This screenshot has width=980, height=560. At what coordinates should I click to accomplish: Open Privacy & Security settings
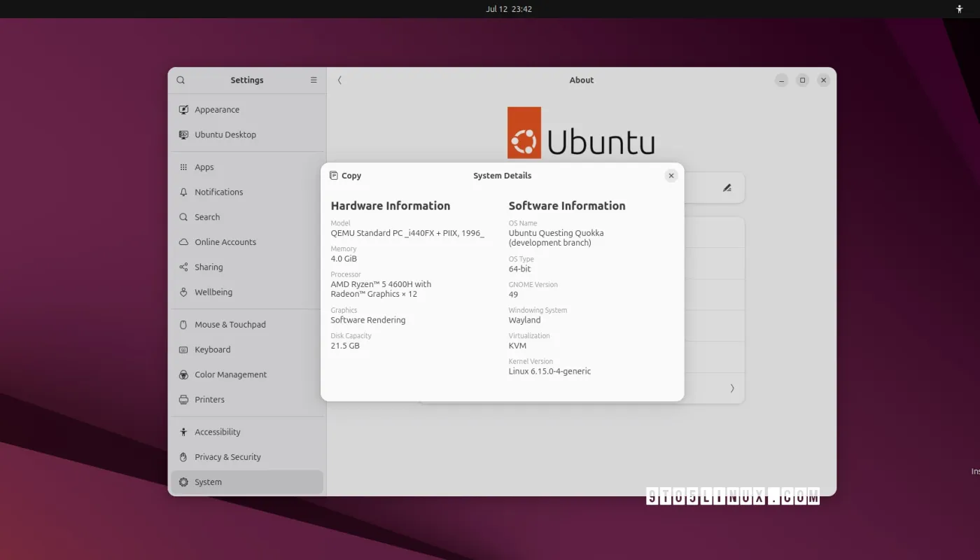click(x=247, y=457)
